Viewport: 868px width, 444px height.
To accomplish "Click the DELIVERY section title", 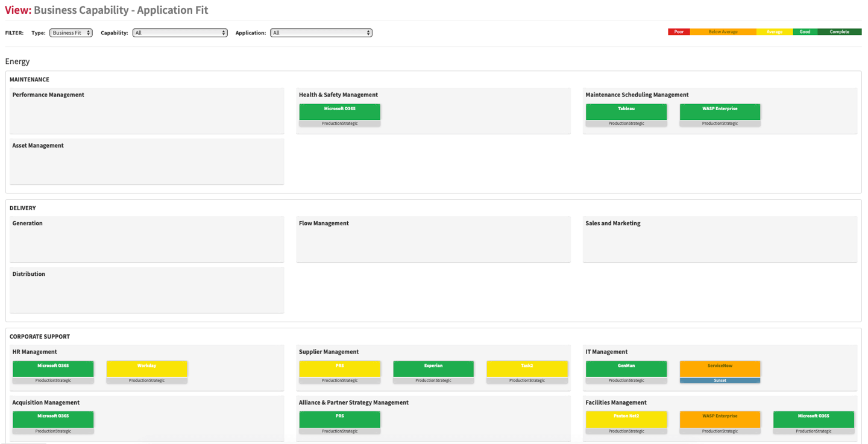I will click(23, 208).
